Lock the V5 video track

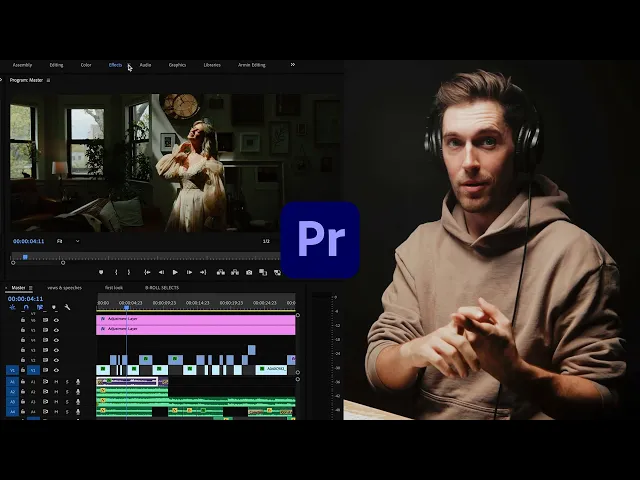tap(23, 330)
